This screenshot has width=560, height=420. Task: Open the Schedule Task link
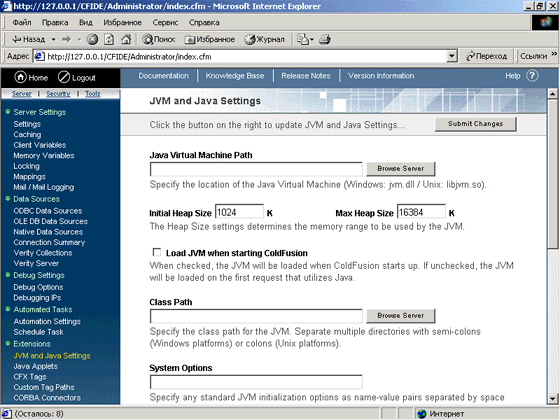pos(38,332)
